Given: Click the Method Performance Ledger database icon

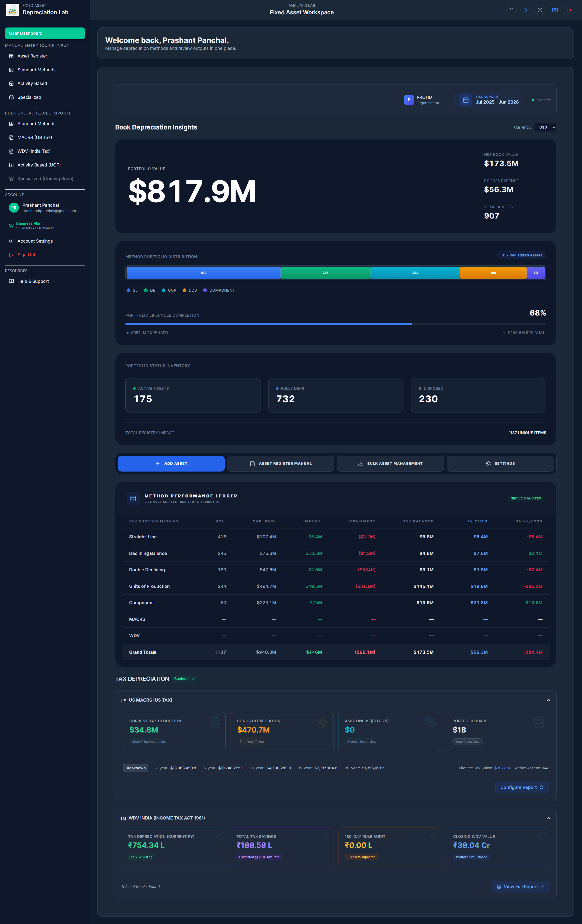Looking at the screenshot, I should (x=133, y=498).
